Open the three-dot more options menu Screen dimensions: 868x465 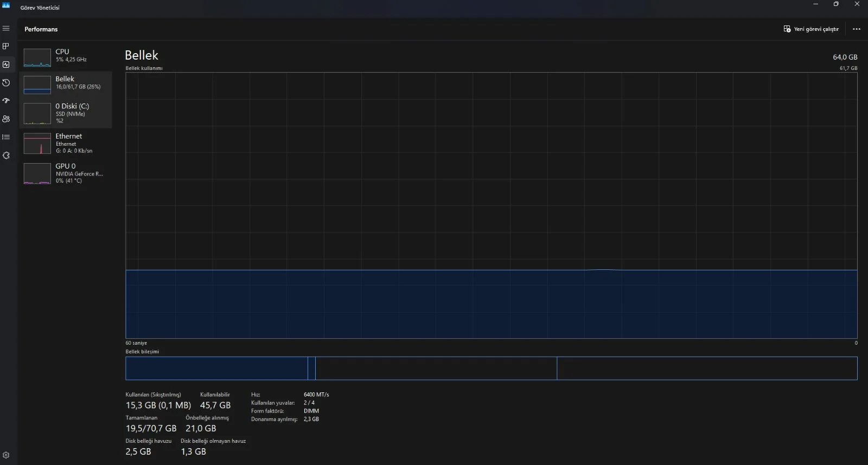click(x=857, y=29)
